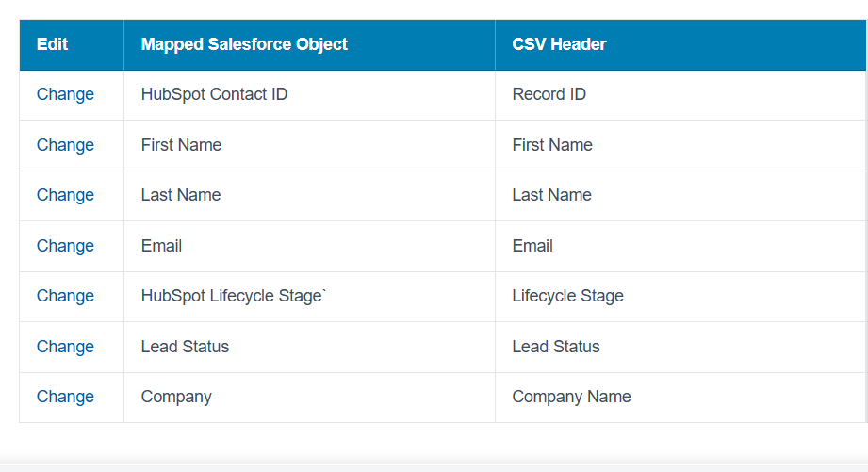Click Mapped Salesforce Object column header

(244, 44)
